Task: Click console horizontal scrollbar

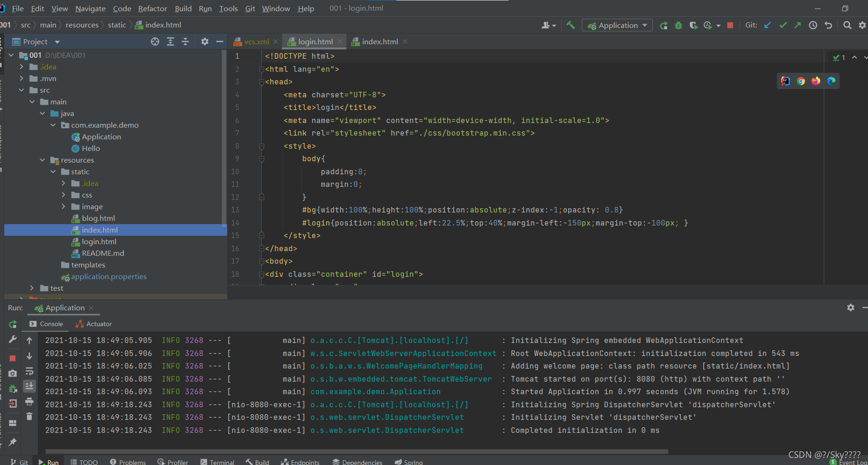Action: [x=357, y=451]
